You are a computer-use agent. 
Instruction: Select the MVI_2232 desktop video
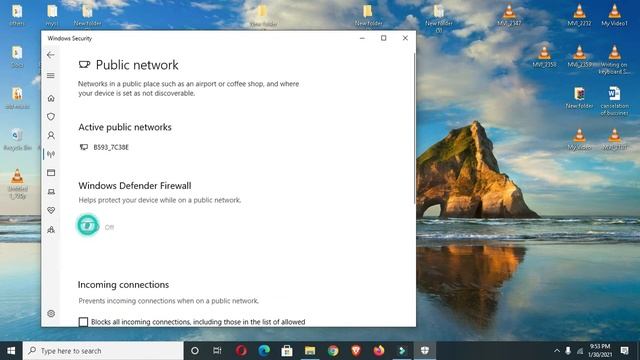pos(579,15)
